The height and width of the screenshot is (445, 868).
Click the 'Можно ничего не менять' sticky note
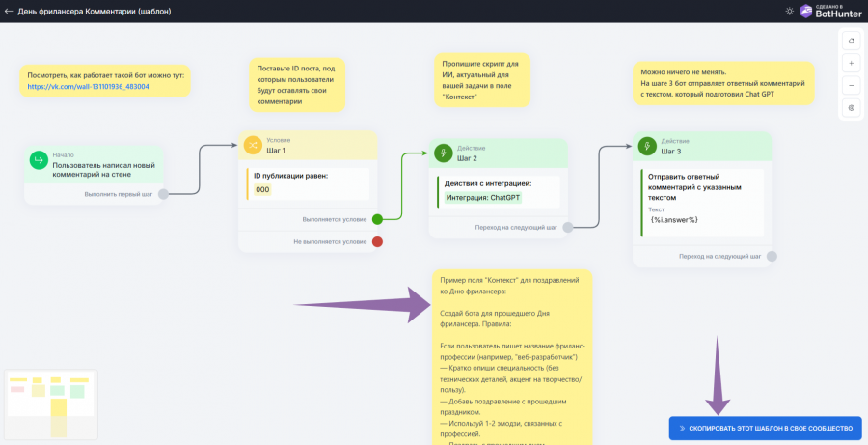(723, 83)
